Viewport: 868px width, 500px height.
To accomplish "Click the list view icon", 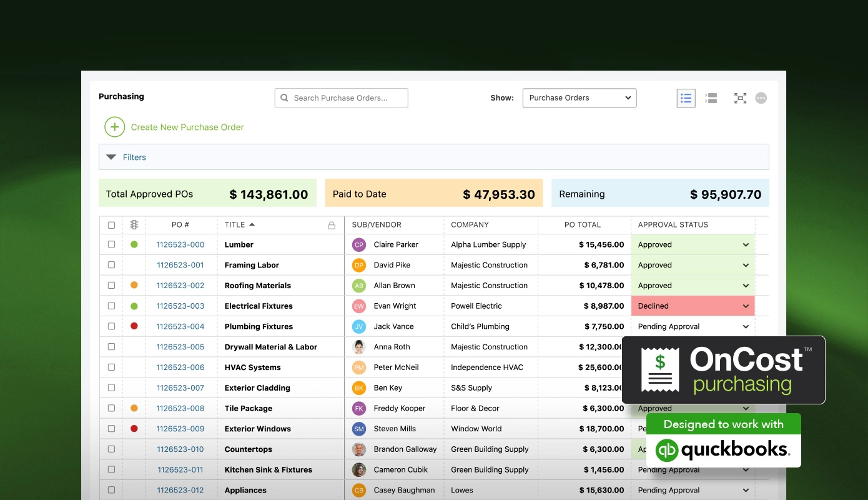I will coord(686,98).
